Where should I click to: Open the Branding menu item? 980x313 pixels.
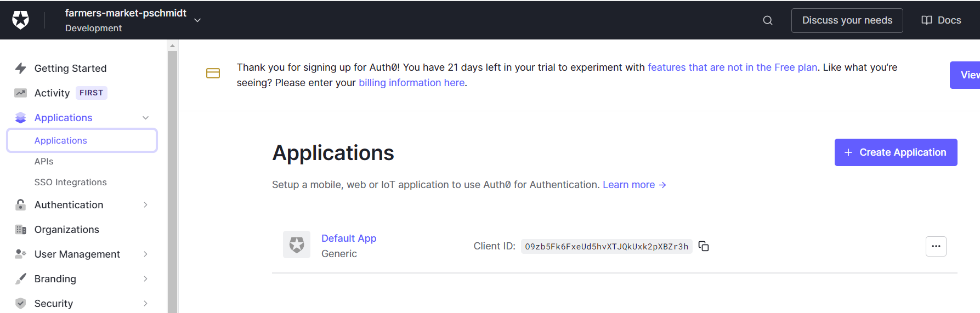click(55, 278)
